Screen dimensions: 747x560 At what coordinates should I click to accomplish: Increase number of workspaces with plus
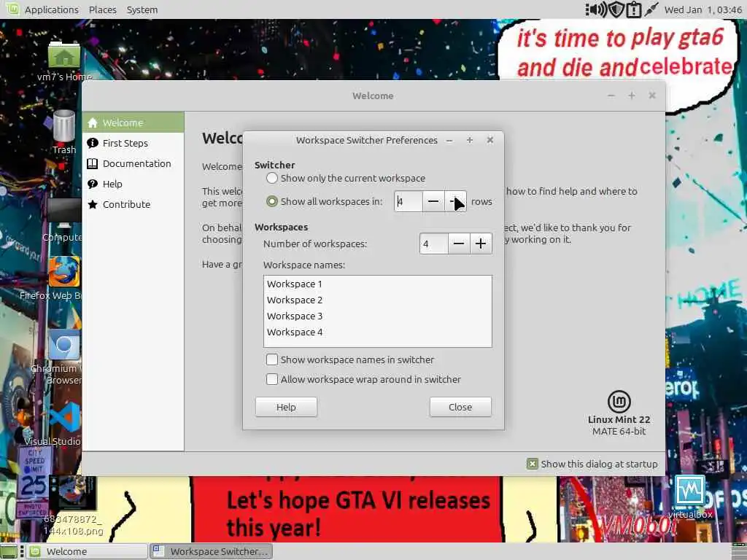tap(481, 244)
